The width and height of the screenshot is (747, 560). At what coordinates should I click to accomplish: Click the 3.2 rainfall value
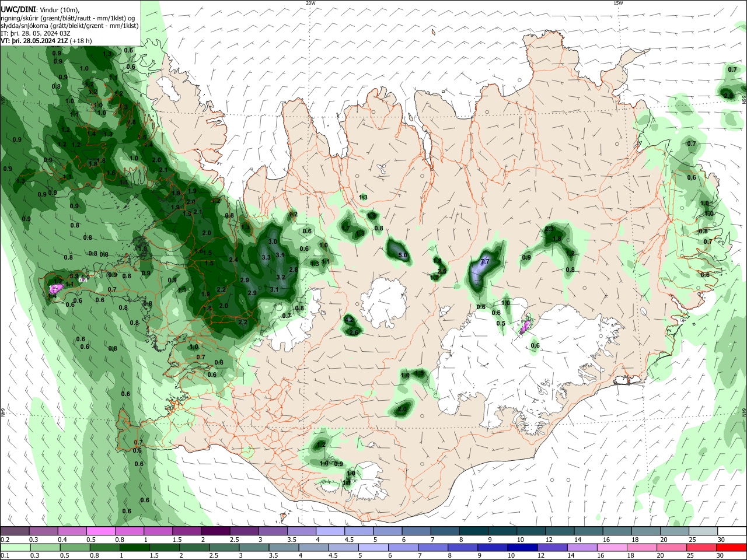pyautogui.click(x=281, y=277)
